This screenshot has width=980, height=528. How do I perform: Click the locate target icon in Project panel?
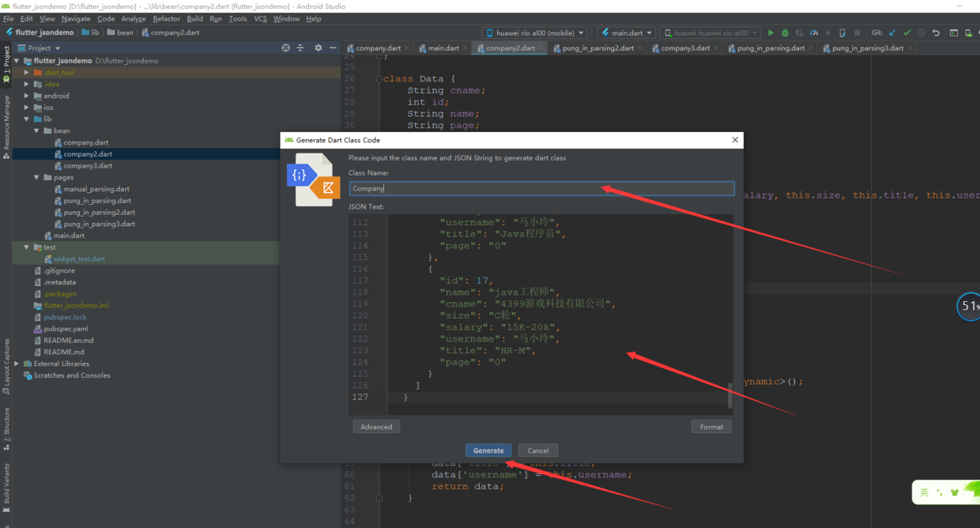[285, 48]
